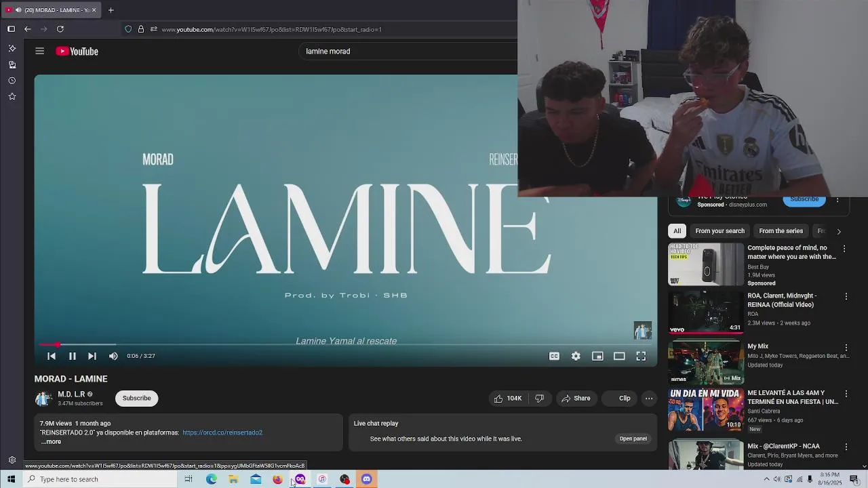The image size is (868, 488).
Task: Open options for My Mix
Action: (846, 347)
